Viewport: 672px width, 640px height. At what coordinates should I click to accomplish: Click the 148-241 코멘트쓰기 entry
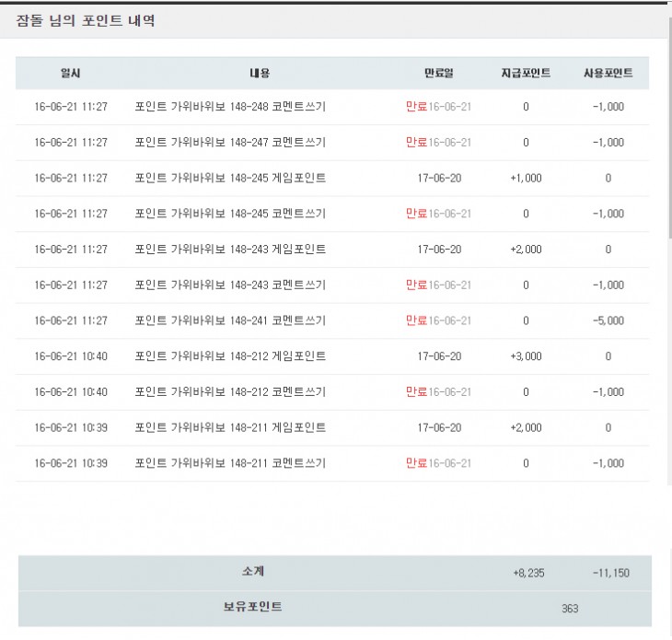[x=229, y=320]
